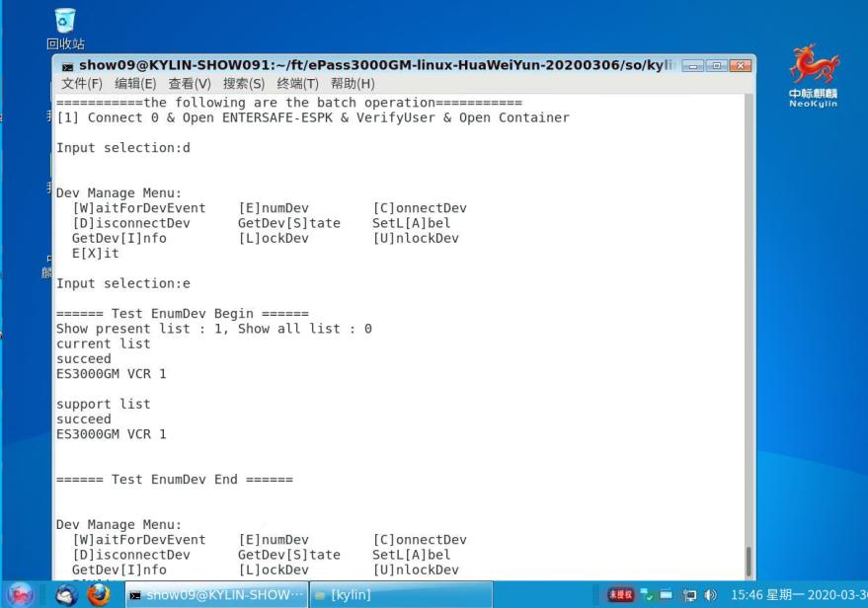Open the 编辑(E) menu

[135, 84]
